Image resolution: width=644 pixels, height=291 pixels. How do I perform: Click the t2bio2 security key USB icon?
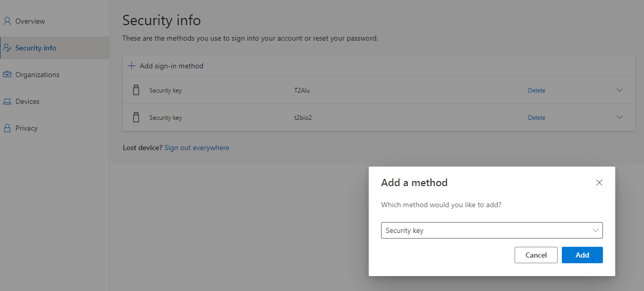click(136, 117)
